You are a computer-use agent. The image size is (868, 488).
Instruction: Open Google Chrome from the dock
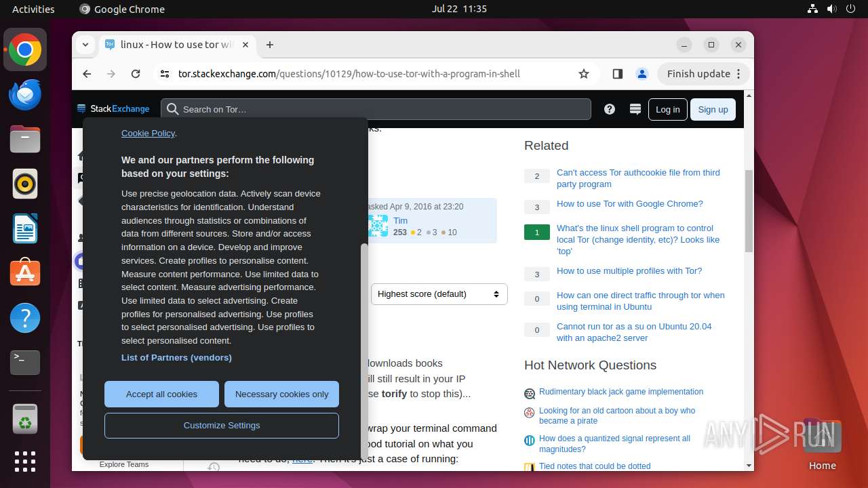25,49
